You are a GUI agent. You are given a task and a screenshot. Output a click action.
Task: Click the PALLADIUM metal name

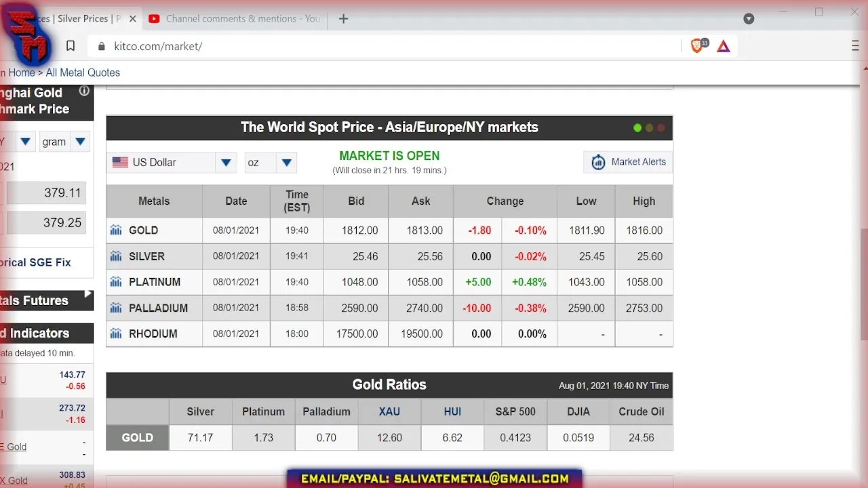click(158, 308)
